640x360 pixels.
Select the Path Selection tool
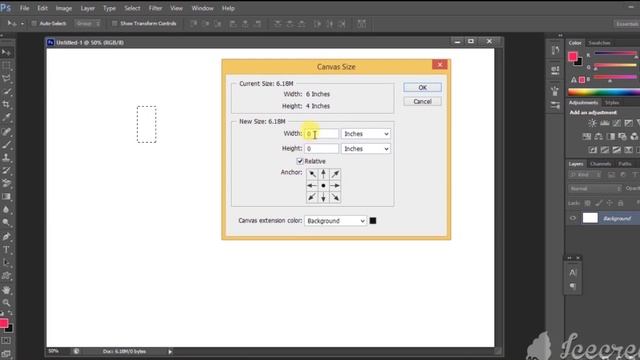6,262
